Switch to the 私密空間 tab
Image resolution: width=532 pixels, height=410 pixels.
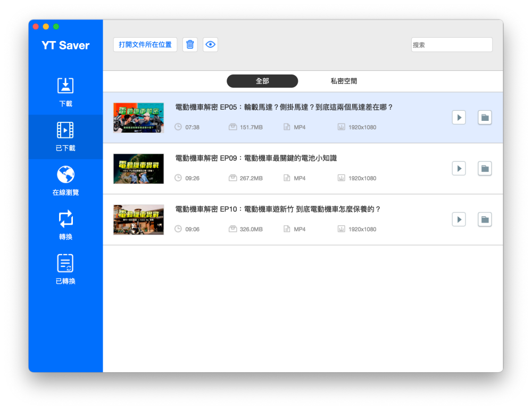(344, 81)
